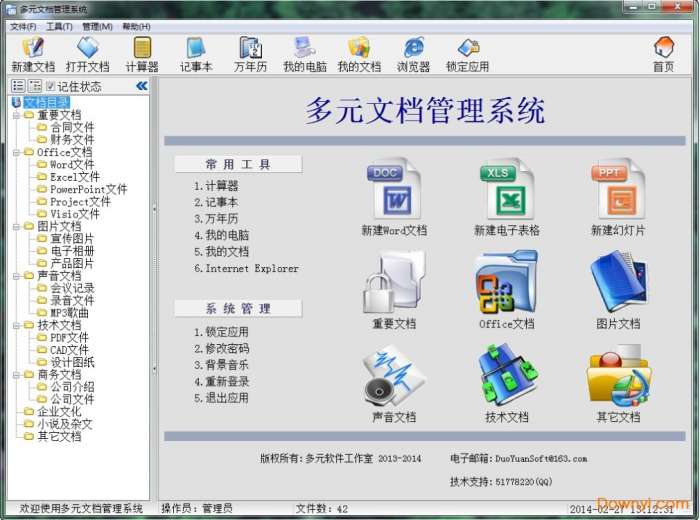Go to 首页 home icon

click(663, 55)
